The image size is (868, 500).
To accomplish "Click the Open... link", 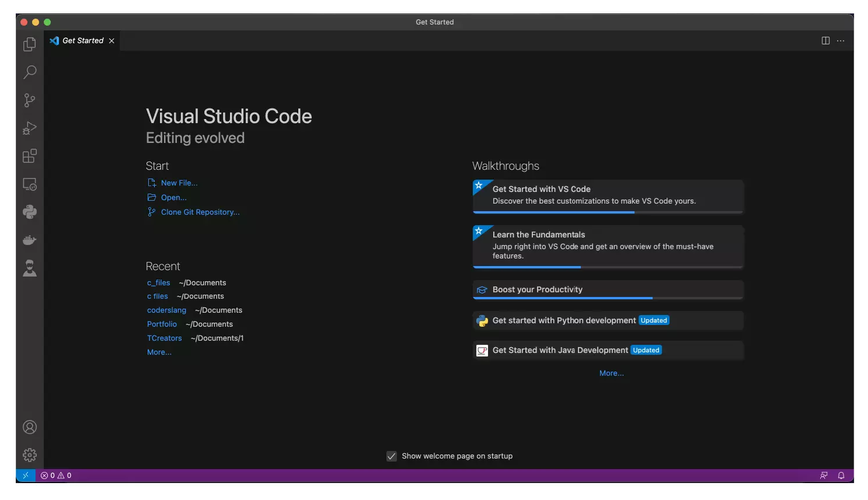I will (174, 197).
